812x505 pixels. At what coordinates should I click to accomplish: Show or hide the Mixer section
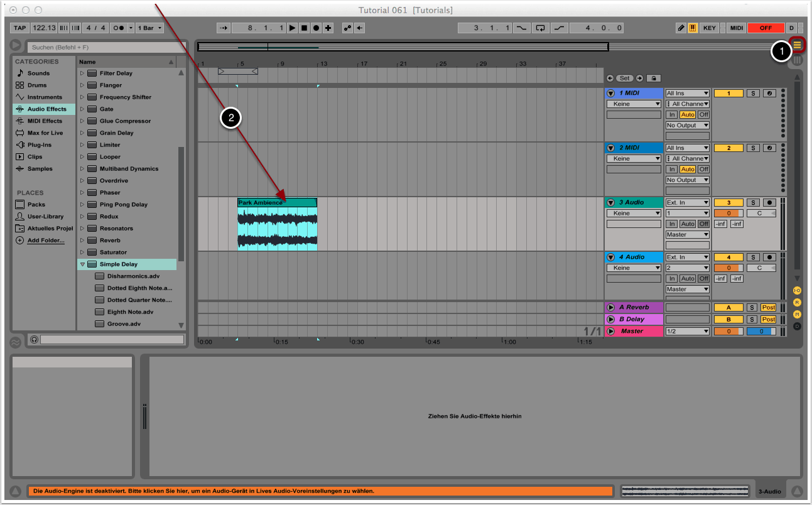click(x=798, y=314)
